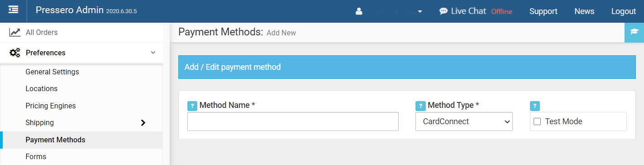Viewport: 644px width, 165px height.
Task: Enable the Test Mode checkbox
Action: [x=537, y=121]
